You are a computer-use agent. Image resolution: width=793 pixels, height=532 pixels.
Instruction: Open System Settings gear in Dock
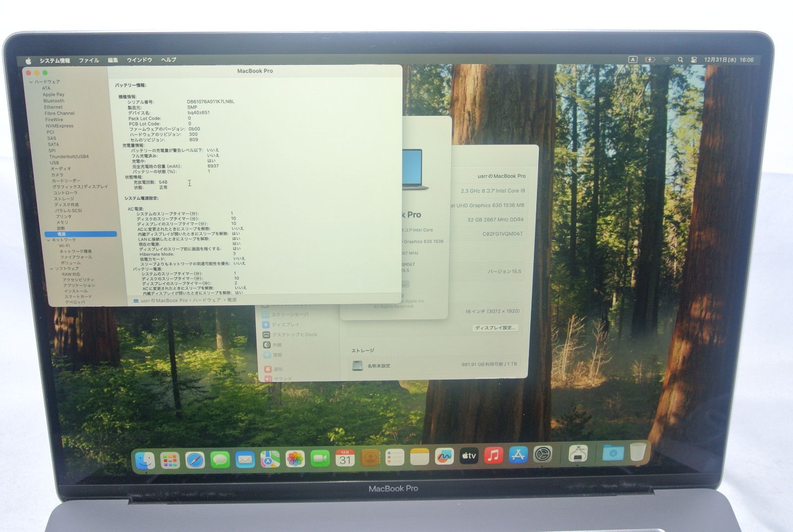click(543, 454)
